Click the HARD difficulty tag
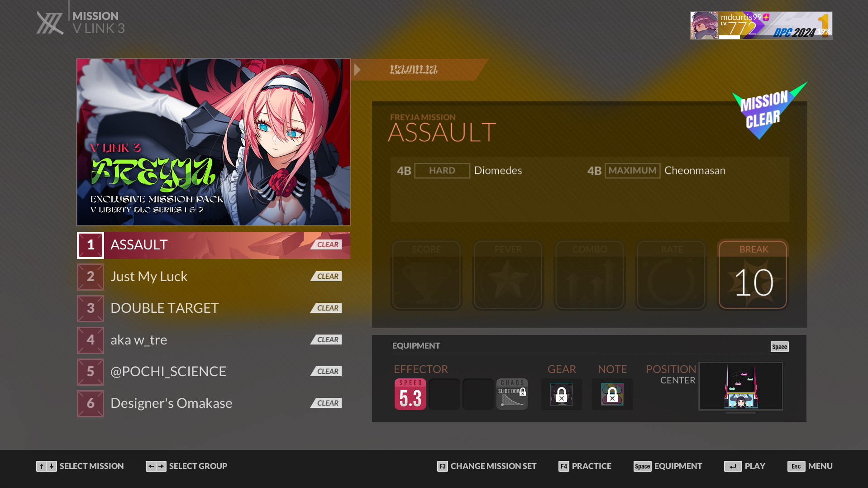Viewport: 868px width, 488px height. tap(442, 171)
